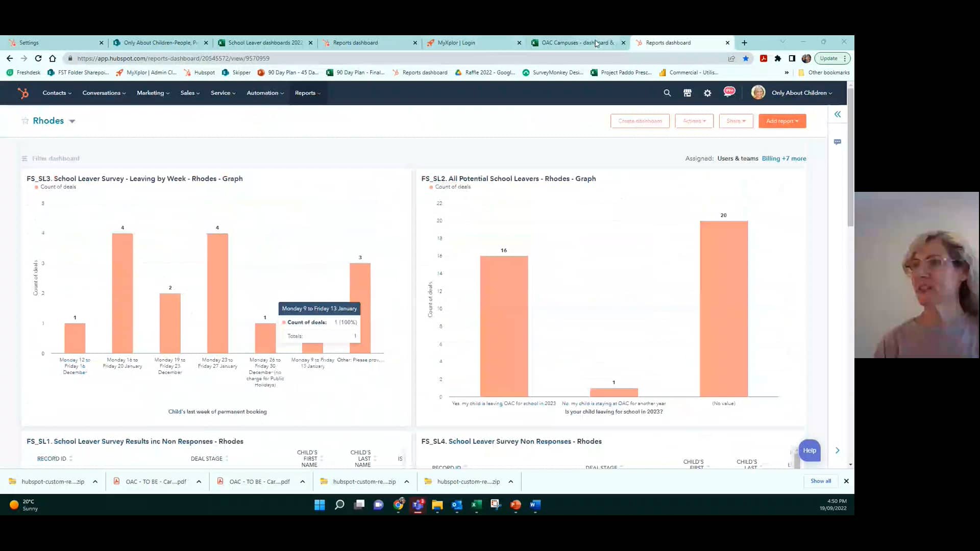Screen dimensions: 980x551
Task: Click the filter dashboard funnel icon
Action: point(24,158)
